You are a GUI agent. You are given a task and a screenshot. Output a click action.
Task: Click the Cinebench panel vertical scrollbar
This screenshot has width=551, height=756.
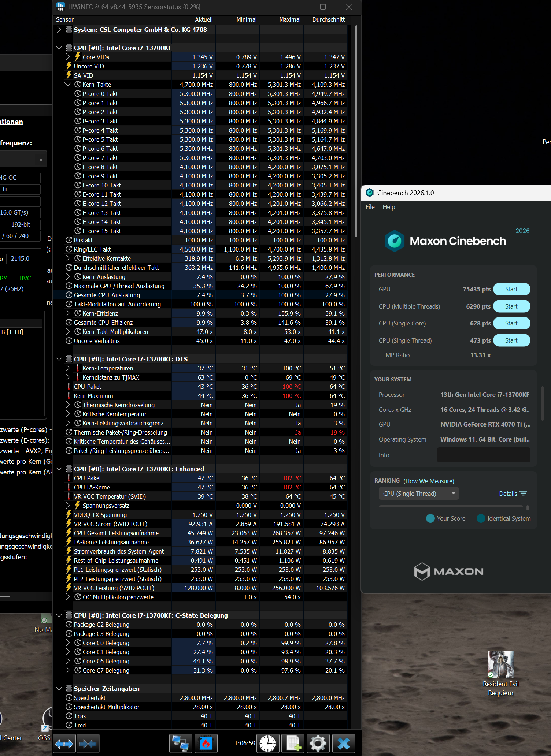point(543,403)
